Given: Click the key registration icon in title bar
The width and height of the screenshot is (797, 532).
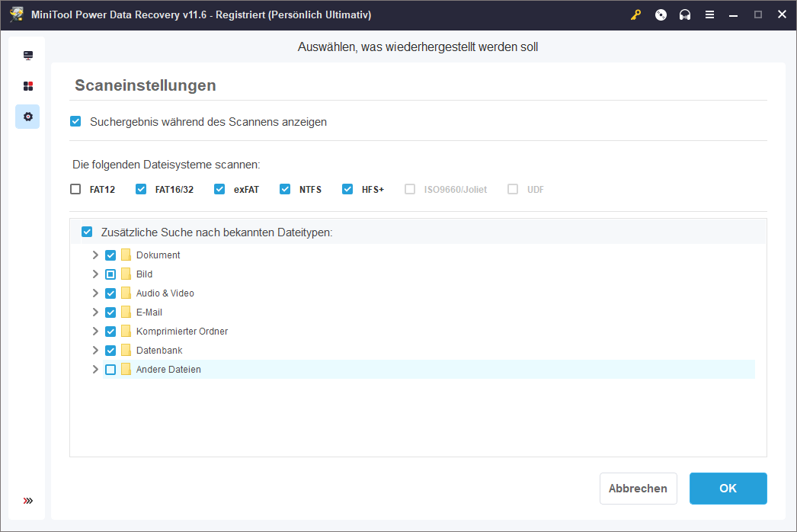Looking at the screenshot, I should [636, 14].
